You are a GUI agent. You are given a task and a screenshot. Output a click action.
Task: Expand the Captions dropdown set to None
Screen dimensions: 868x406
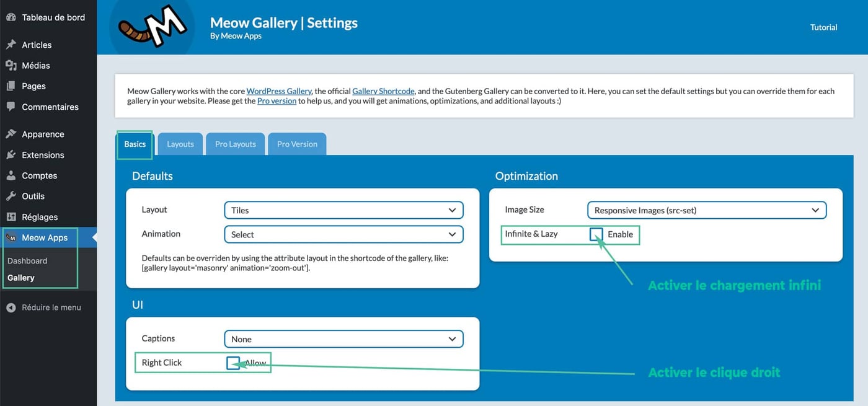point(343,339)
